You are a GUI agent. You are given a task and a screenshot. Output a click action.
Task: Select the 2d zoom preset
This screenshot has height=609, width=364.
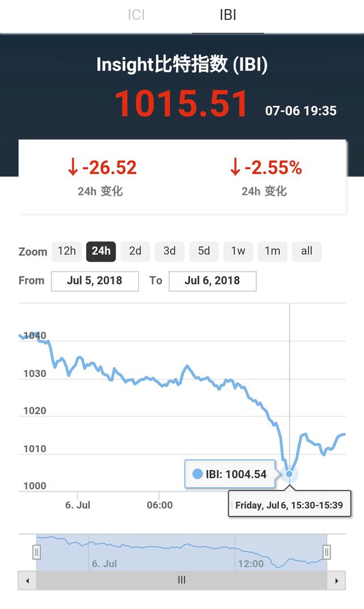point(135,251)
